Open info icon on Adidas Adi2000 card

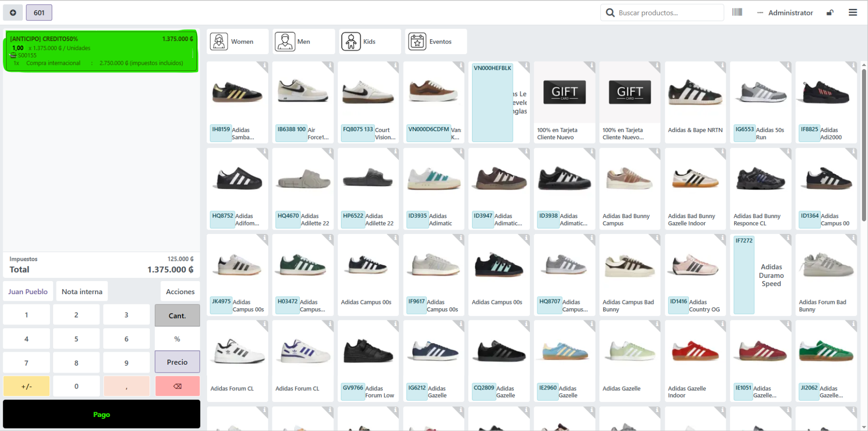[853, 66]
